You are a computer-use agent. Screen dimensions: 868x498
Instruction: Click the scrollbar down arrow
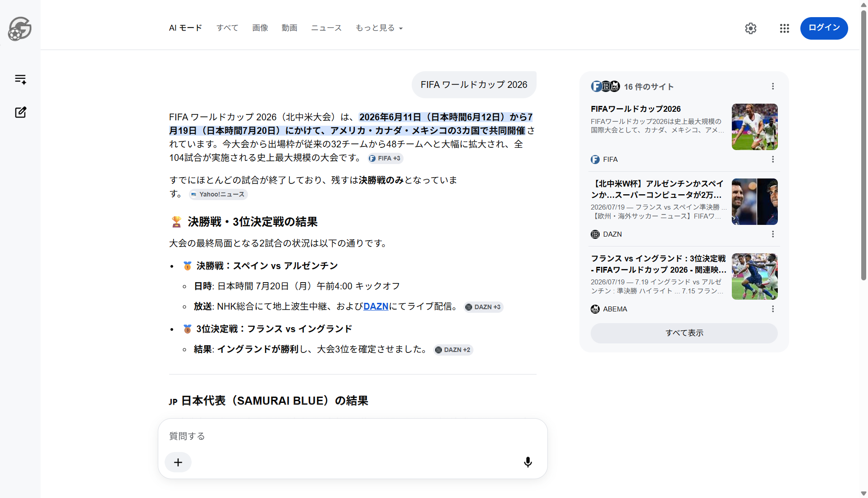863,493
